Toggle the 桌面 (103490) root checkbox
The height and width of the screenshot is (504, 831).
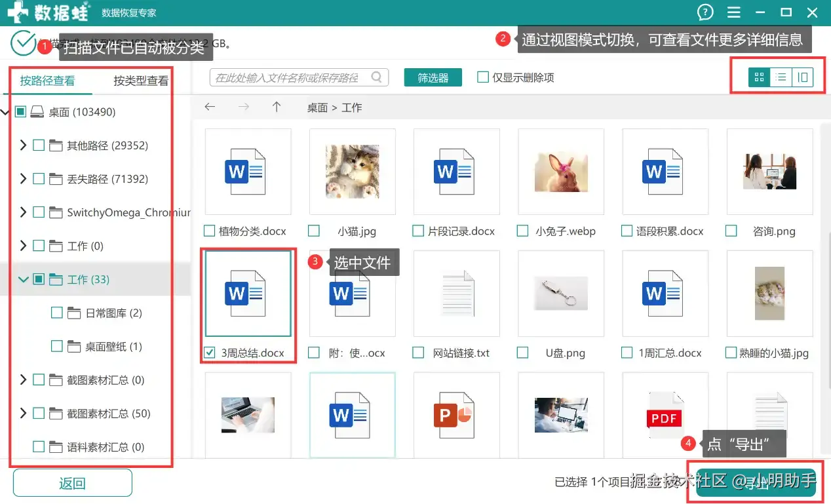click(x=20, y=112)
